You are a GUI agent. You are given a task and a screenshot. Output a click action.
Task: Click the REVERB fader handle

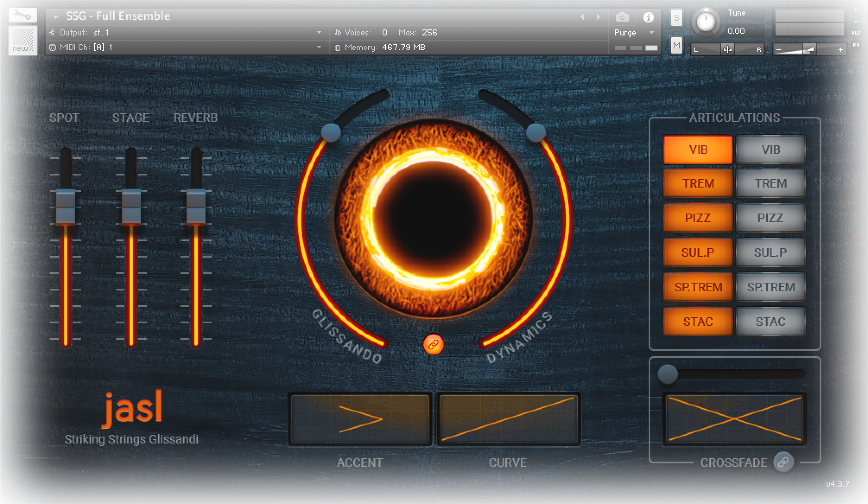point(196,207)
